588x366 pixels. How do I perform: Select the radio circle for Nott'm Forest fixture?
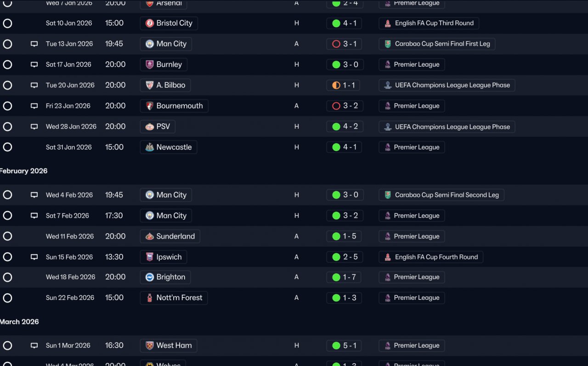coord(7,298)
